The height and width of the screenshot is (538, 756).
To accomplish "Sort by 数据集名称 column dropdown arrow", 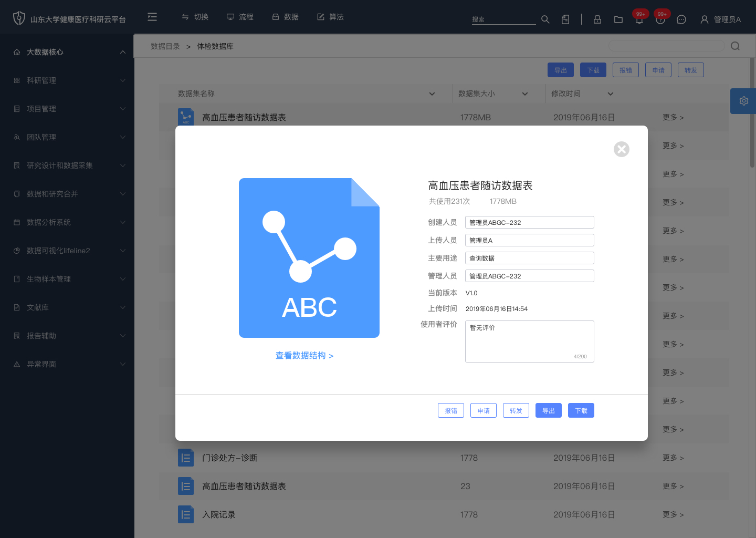I will (432, 94).
